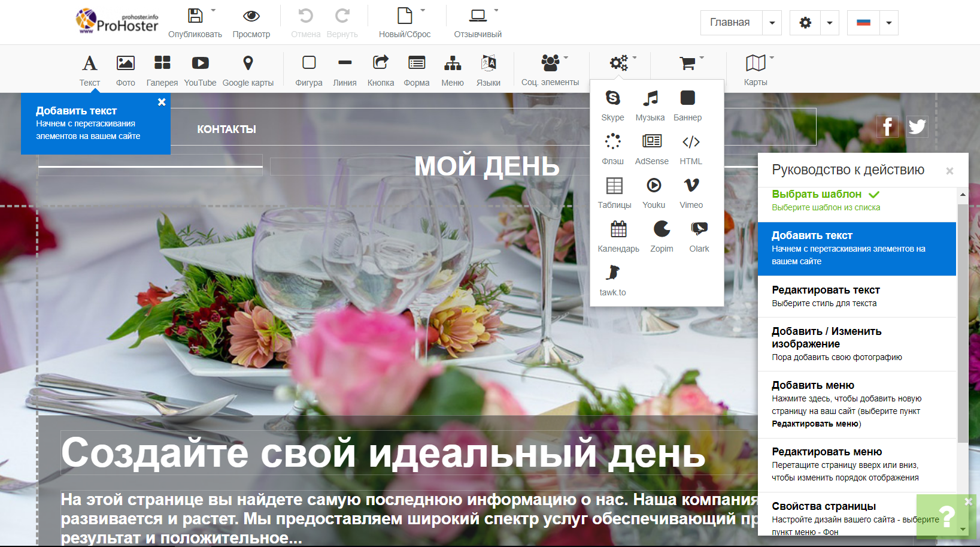This screenshot has height=547, width=980.
Task: Close the blue 'Добавить текст' tooltip
Action: click(x=162, y=102)
